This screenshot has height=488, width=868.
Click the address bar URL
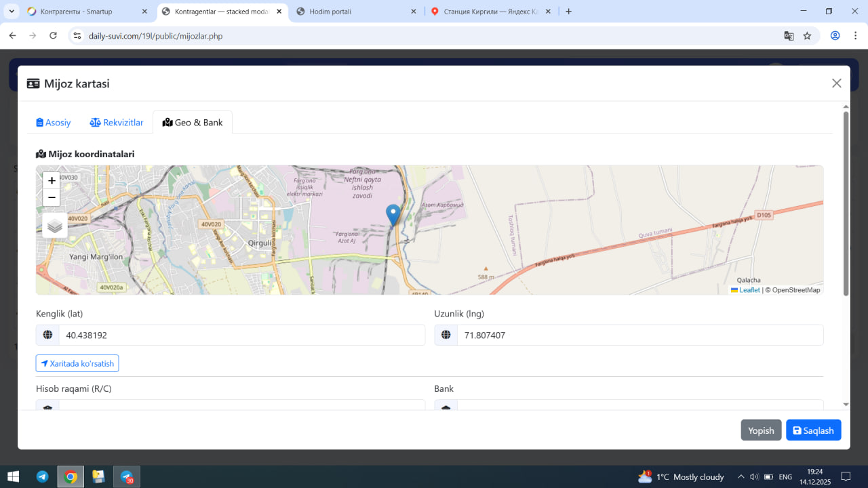(x=155, y=36)
